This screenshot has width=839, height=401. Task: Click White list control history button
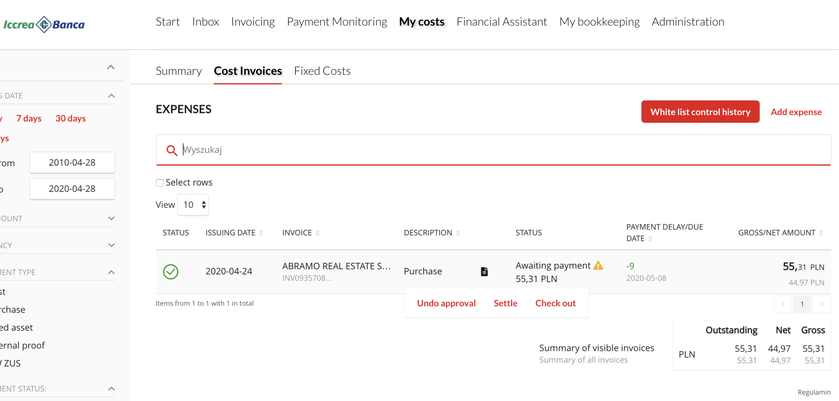[x=700, y=112]
